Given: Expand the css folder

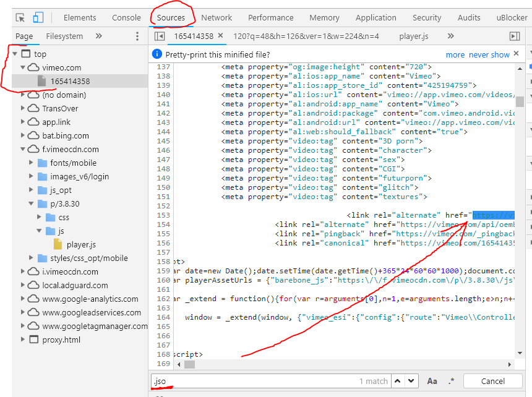Looking at the screenshot, I should (x=39, y=216).
